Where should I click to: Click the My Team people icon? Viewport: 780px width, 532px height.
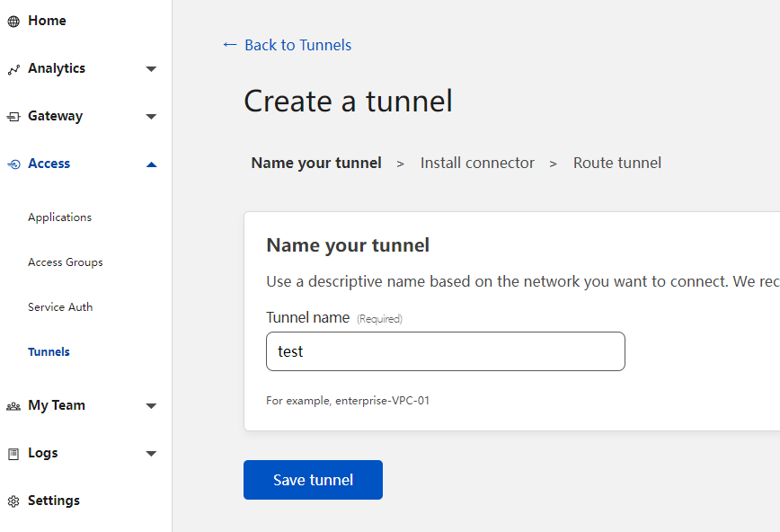point(13,406)
